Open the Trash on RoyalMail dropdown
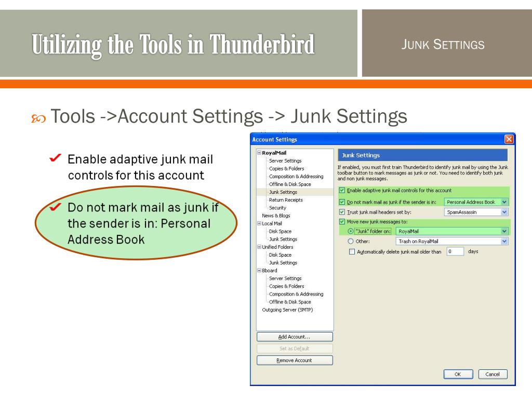 pyautogui.click(x=452, y=241)
